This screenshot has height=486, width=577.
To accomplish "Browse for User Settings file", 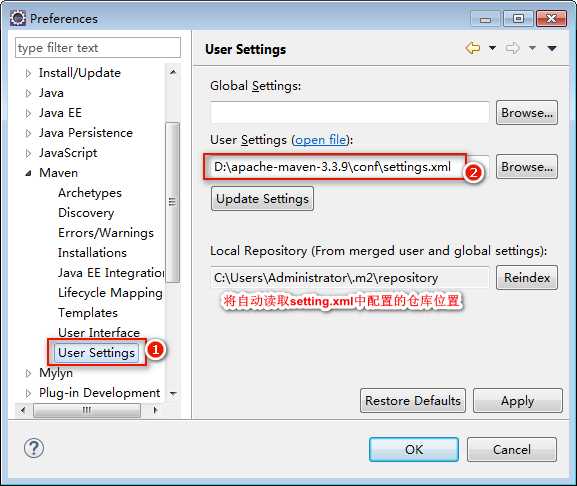I will tap(527, 167).
